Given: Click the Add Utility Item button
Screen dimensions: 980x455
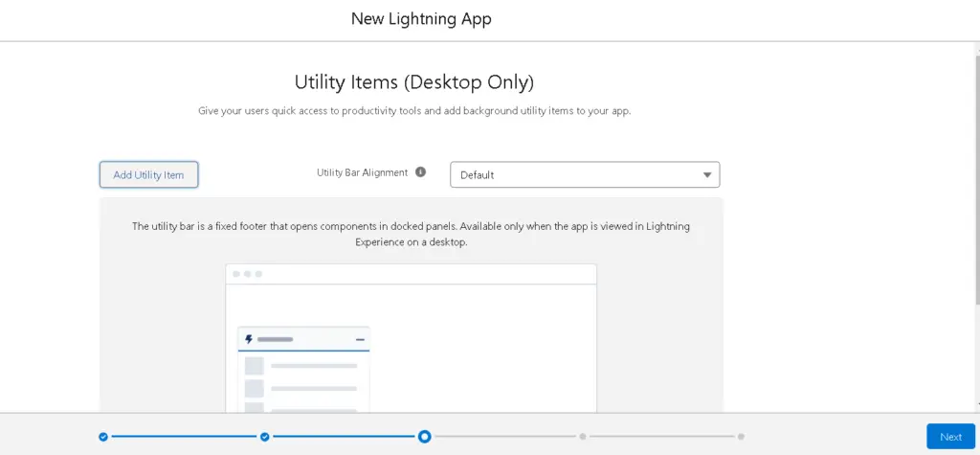Looking at the screenshot, I should [148, 174].
